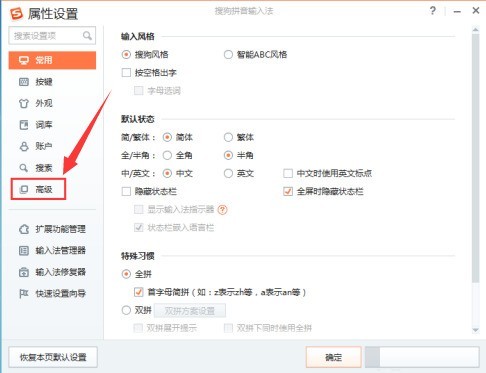Open the 搜索 search settings tab
The height and width of the screenshot is (373, 486).
coord(36,168)
